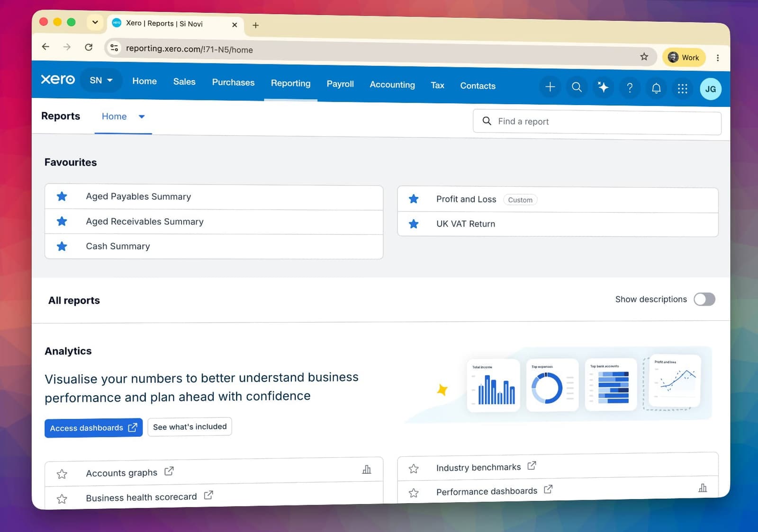Image resolution: width=758 pixels, height=532 pixels.
Task: Click the Find a report search field
Action: coord(597,122)
